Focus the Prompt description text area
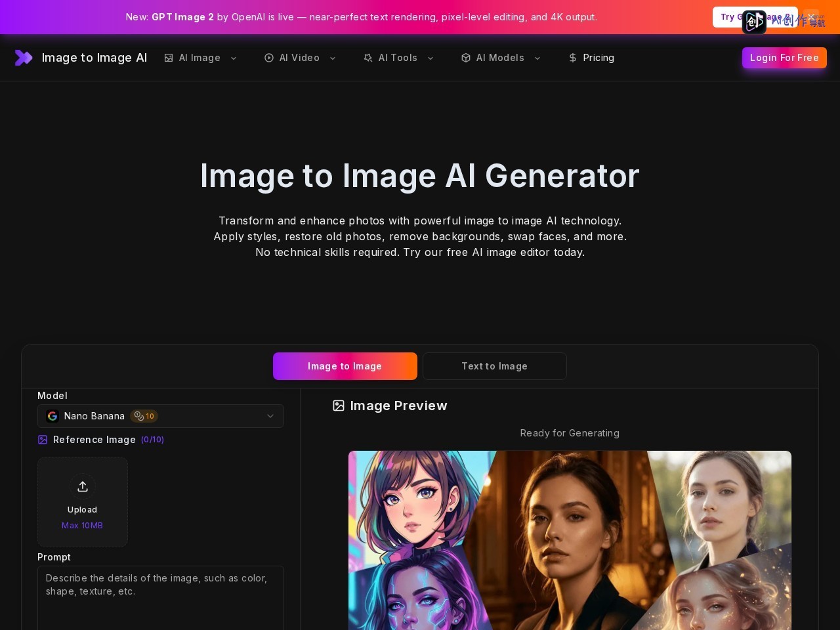 click(161, 597)
